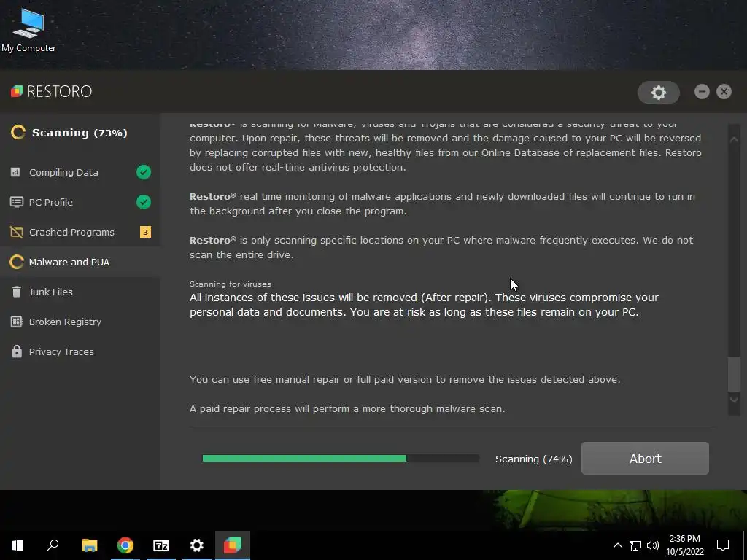Viewport: 747px width, 560px height.
Task: Click the vertical scrollbar thumb
Action: pyautogui.click(x=734, y=374)
